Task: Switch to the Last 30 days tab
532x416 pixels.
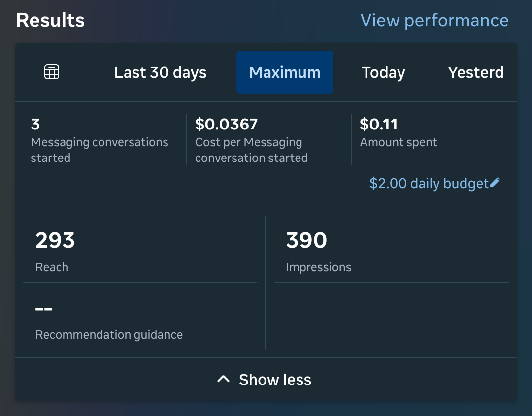Action: [x=160, y=72]
